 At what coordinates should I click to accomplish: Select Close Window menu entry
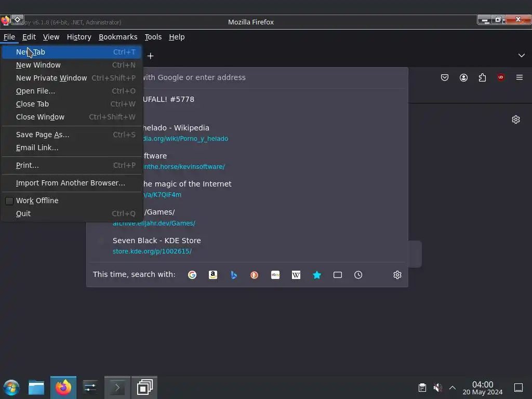tap(72, 117)
